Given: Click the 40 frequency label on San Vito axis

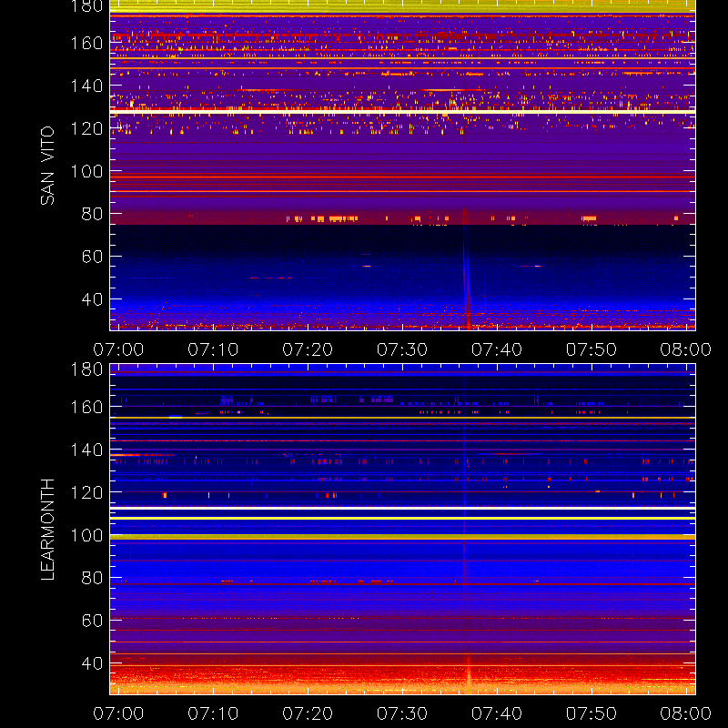Looking at the screenshot, I should [x=92, y=299].
